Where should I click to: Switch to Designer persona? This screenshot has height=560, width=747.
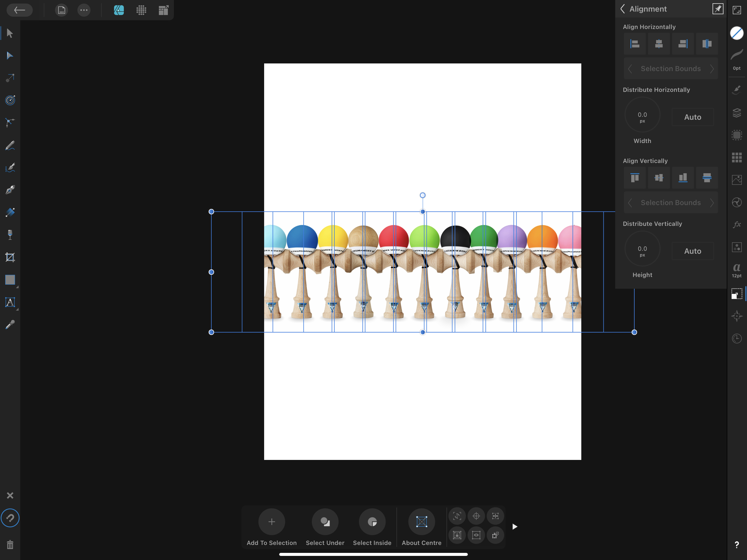[x=119, y=10]
